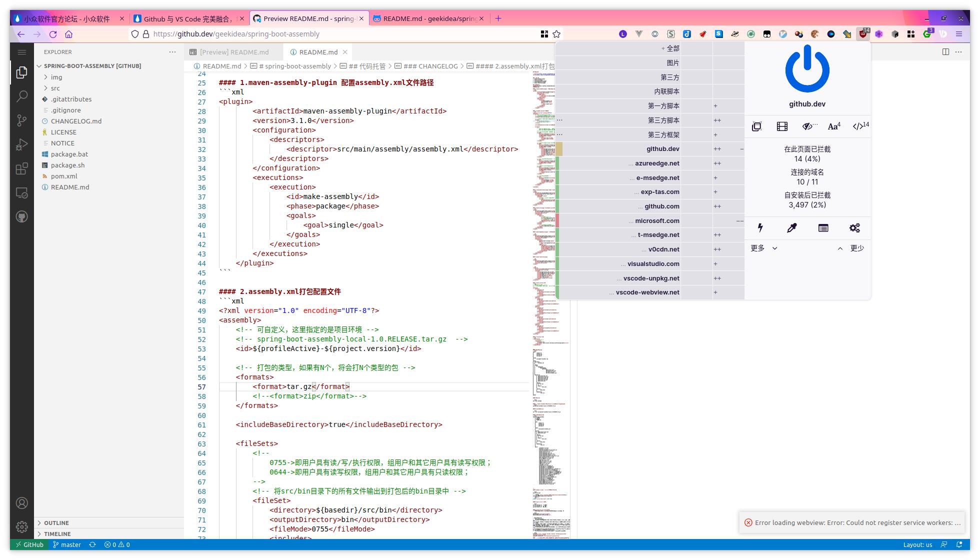
Task: Open Extensions view in activity bar
Action: [x=21, y=168]
